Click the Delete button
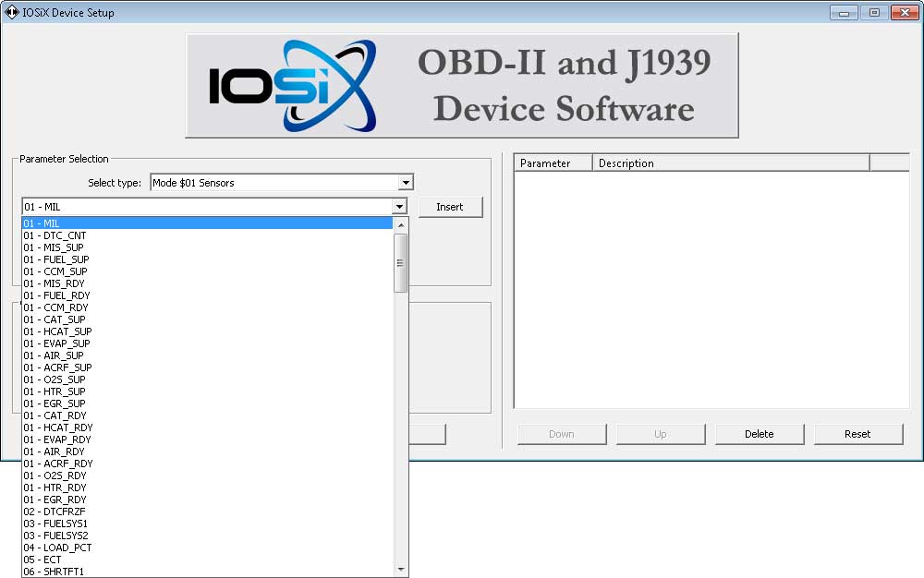The width and height of the screenshot is (924, 578). (759, 434)
